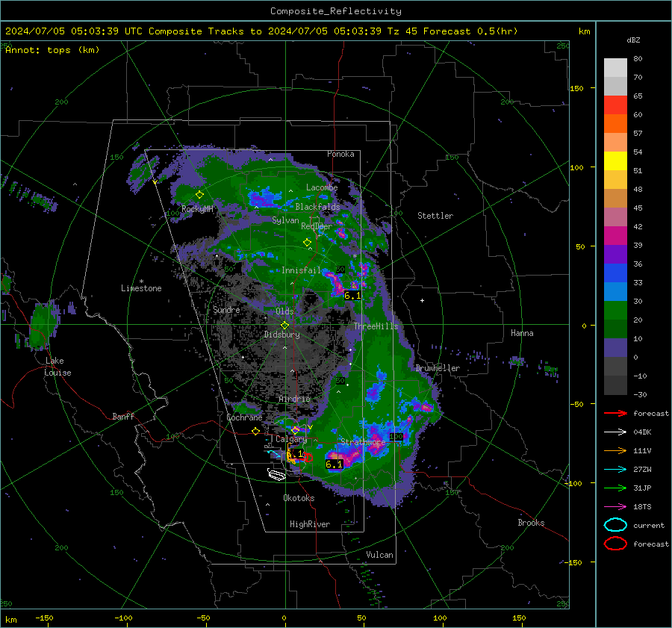Click the Composite_Reflectivity title
The height and width of the screenshot is (628, 672).
click(x=336, y=11)
